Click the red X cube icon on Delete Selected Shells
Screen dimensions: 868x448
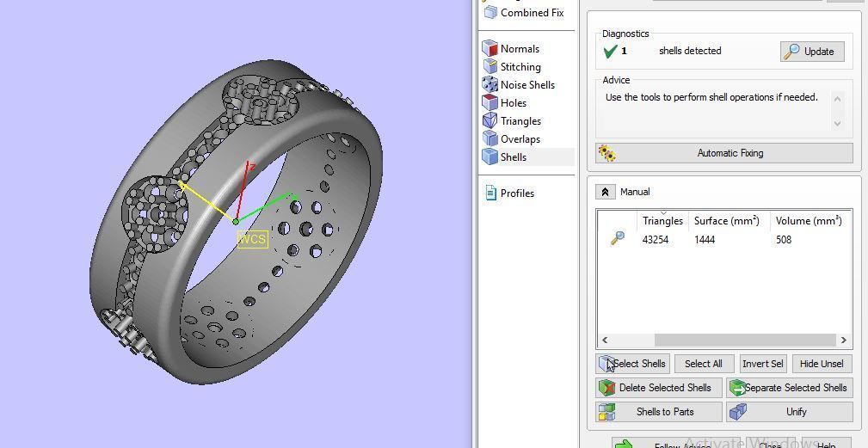pos(606,388)
